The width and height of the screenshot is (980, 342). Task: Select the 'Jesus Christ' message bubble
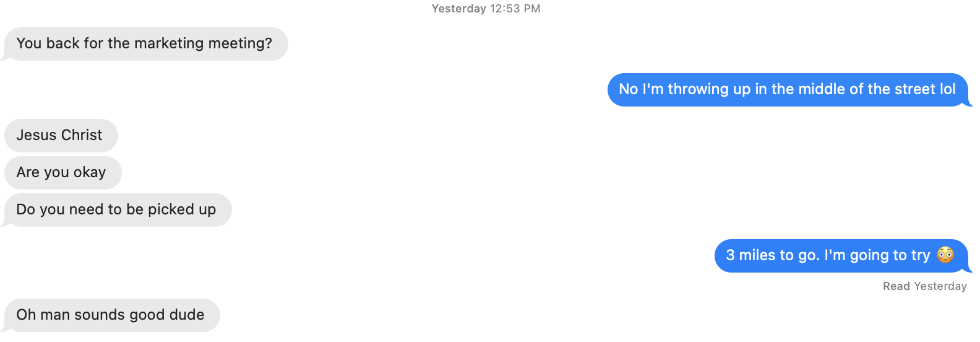(61, 136)
